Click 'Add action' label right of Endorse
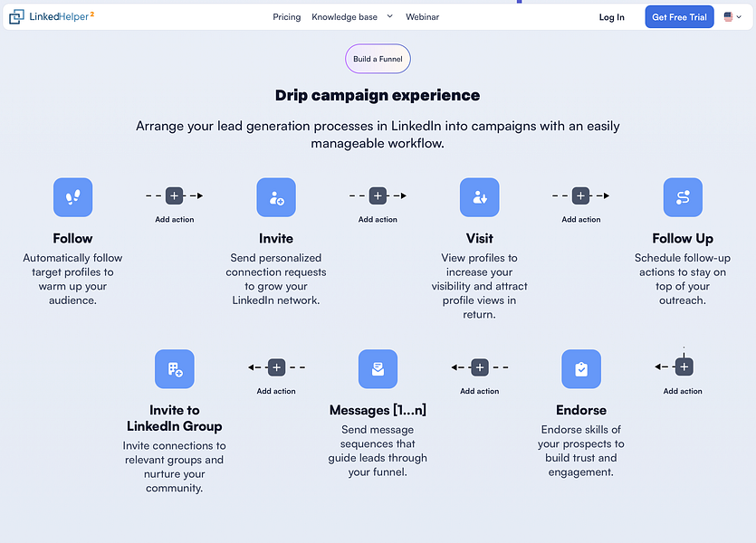Screen dimensions: 756x543 [683, 391]
